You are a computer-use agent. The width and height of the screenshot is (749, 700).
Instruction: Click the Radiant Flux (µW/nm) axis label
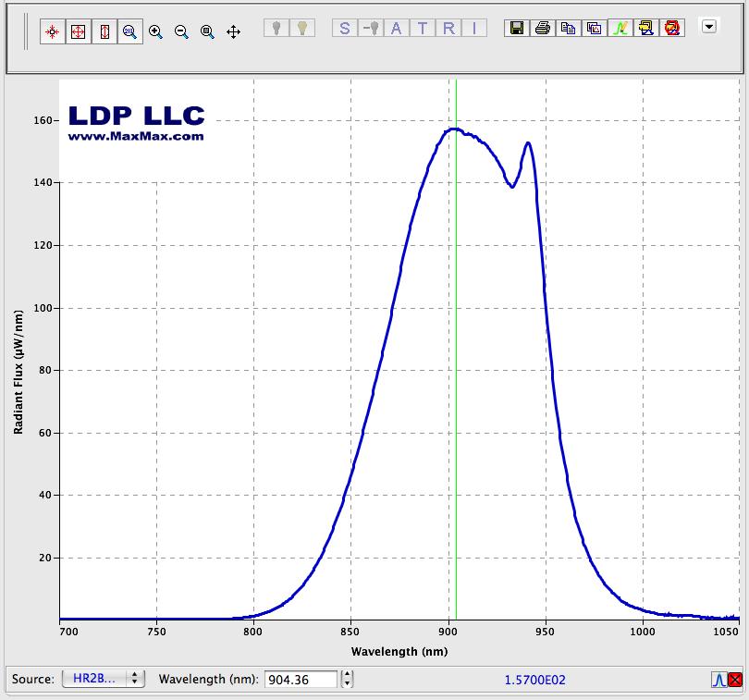pyautogui.click(x=18, y=373)
